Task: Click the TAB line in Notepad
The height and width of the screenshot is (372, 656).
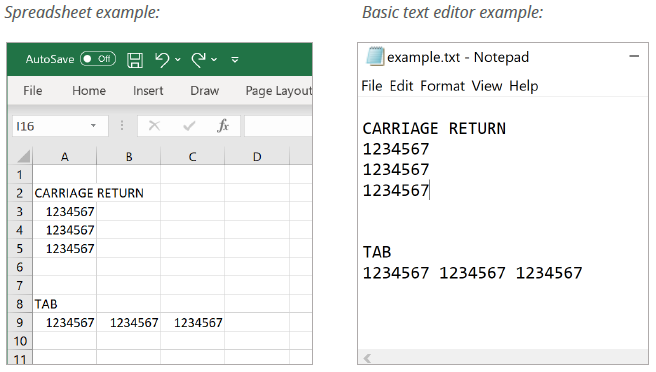Action: point(377,252)
